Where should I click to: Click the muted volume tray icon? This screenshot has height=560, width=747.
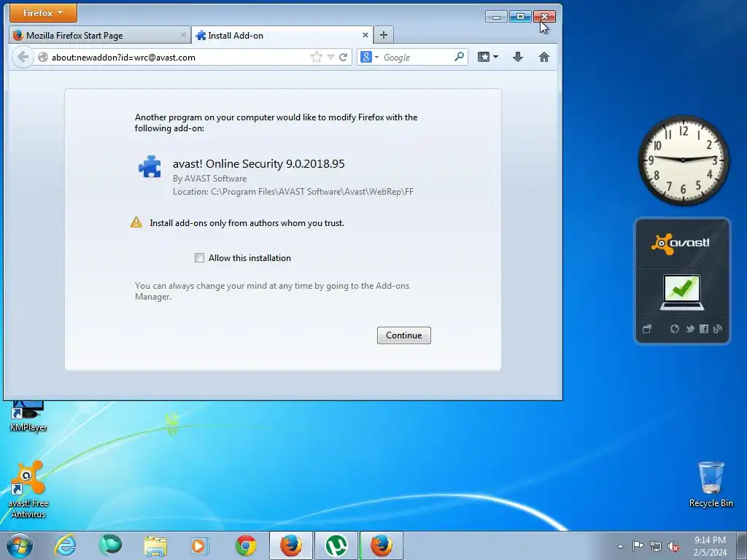[x=673, y=546]
